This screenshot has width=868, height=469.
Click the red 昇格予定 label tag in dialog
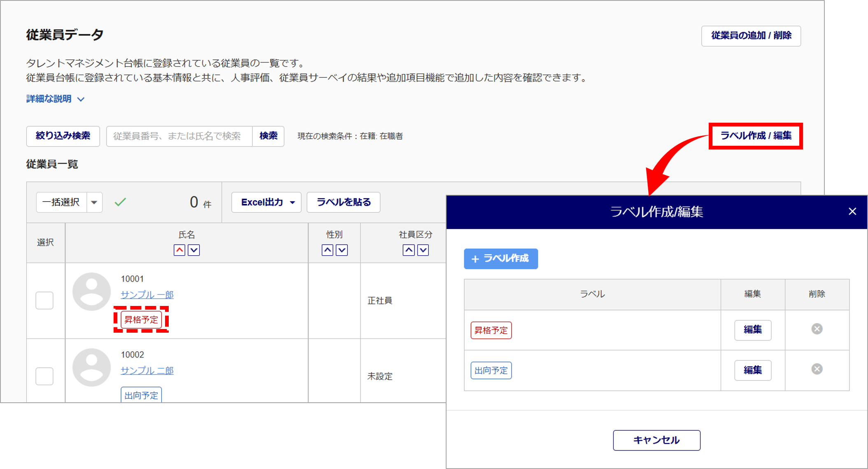click(x=491, y=330)
